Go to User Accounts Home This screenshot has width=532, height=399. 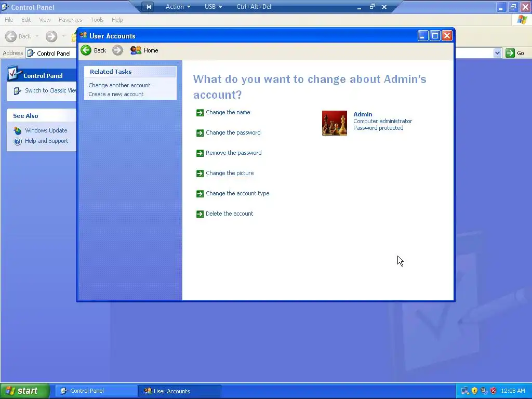(x=144, y=50)
